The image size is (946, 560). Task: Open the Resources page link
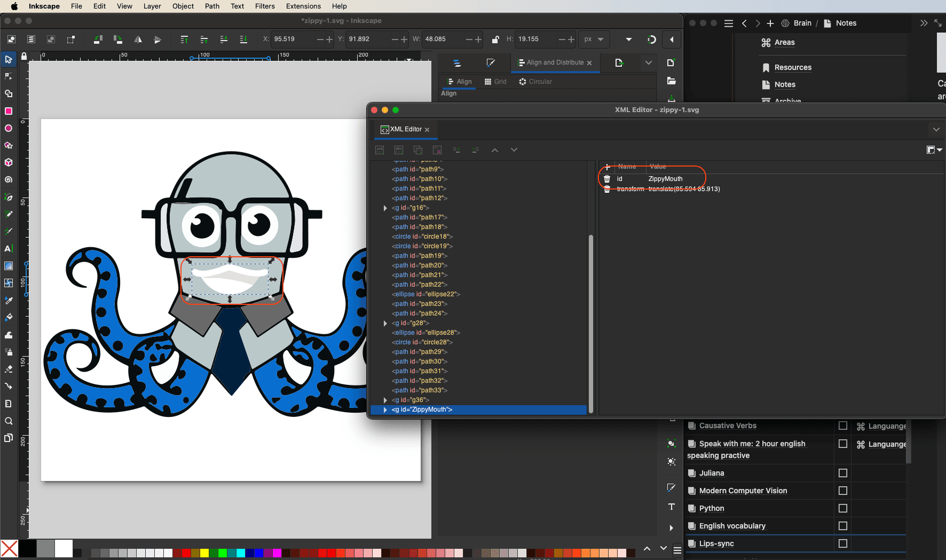(793, 67)
